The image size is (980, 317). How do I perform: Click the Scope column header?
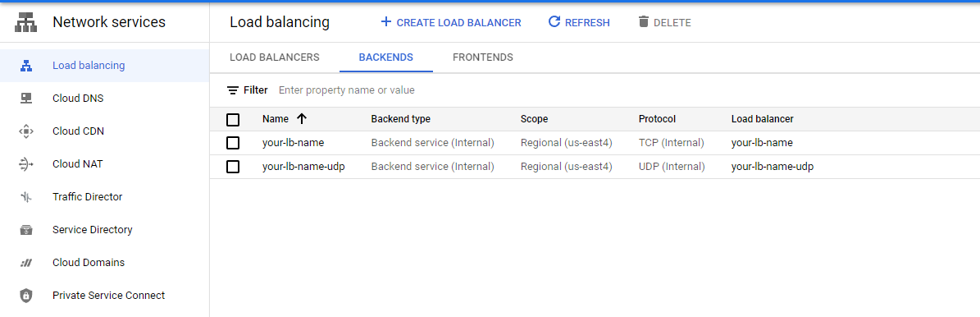534,119
